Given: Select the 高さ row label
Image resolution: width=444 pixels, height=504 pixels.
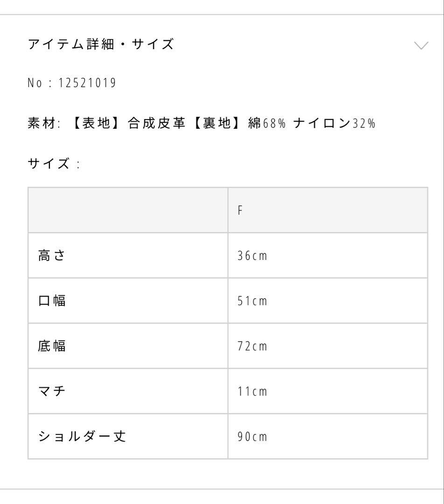Looking at the screenshot, I should click(x=52, y=256).
